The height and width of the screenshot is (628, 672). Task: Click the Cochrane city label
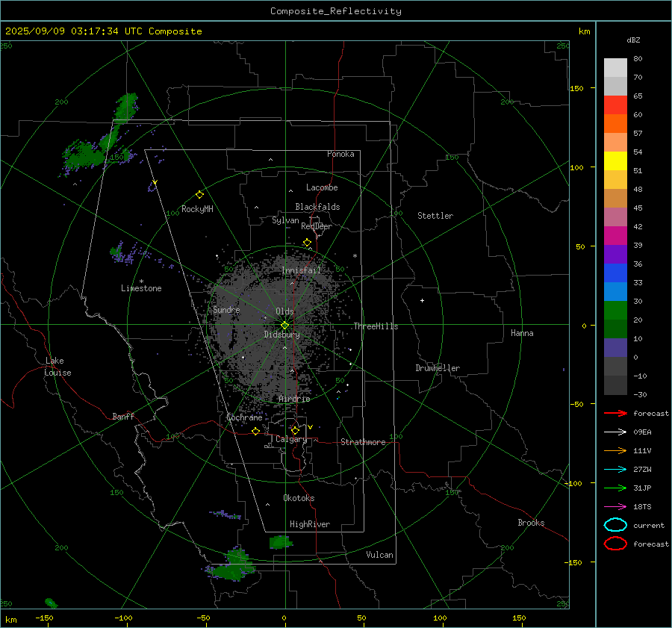point(244,417)
